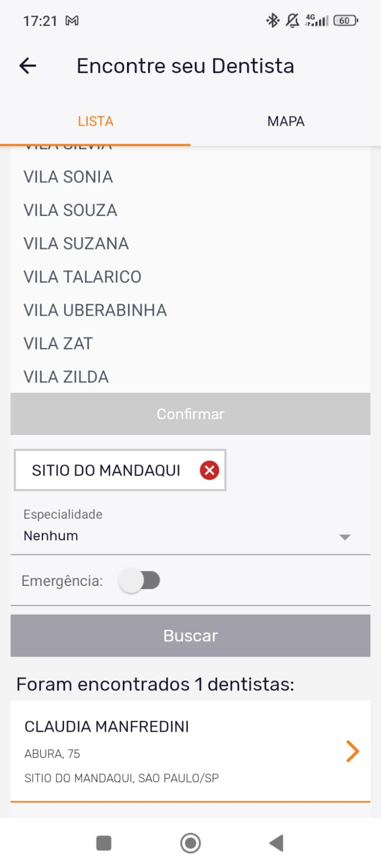Open the CLAUDIA MANFREDINI dentist result

(163, 751)
